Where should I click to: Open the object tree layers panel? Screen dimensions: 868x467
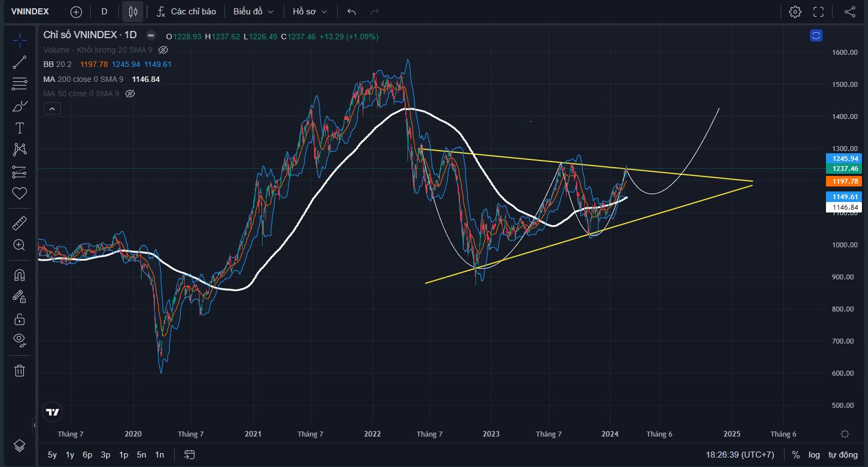point(19,445)
